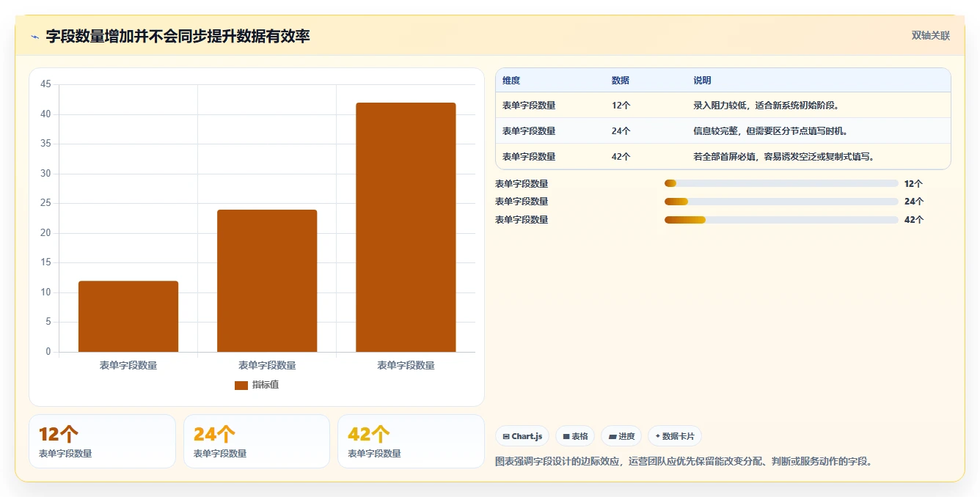This screenshot has height=497, width=980.
Task: Click the 进度 tag text
Action: [626, 436]
